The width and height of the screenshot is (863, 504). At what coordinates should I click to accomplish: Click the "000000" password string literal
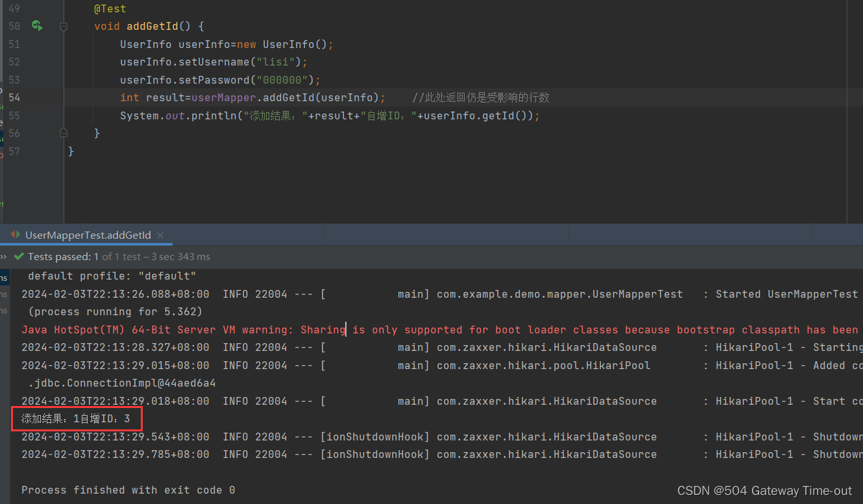282,80
